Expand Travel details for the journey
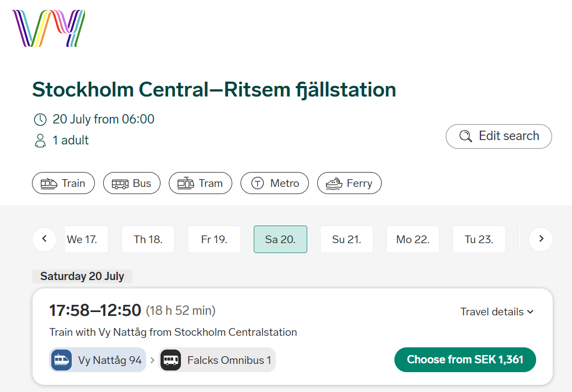This screenshot has width=572, height=392. [x=497, y=312]
